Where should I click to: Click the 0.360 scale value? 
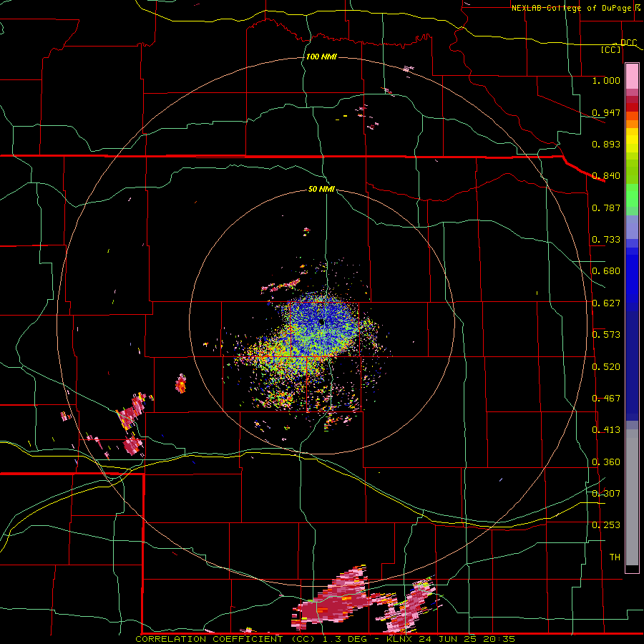[x=606, y=462]
